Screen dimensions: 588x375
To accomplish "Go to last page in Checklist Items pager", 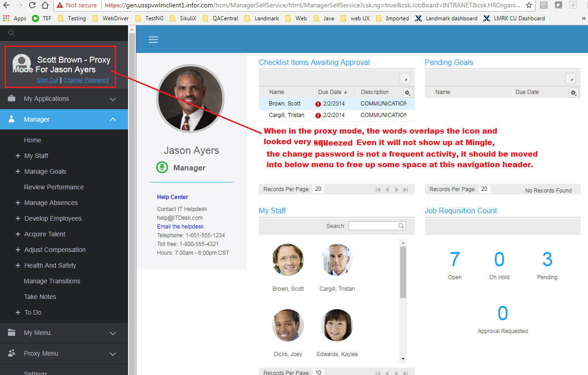I will pos(406,190).
